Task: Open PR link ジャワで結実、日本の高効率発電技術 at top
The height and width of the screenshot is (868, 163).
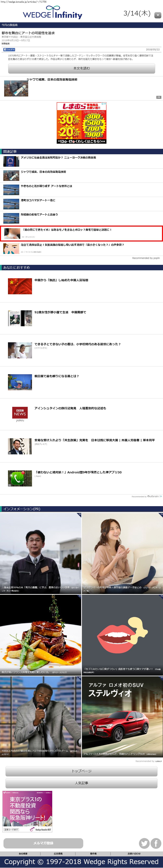Action: coord(52,79)
